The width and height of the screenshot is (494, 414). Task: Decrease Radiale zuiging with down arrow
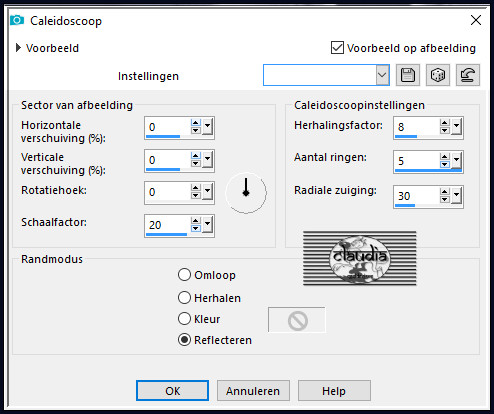(445, 199)
